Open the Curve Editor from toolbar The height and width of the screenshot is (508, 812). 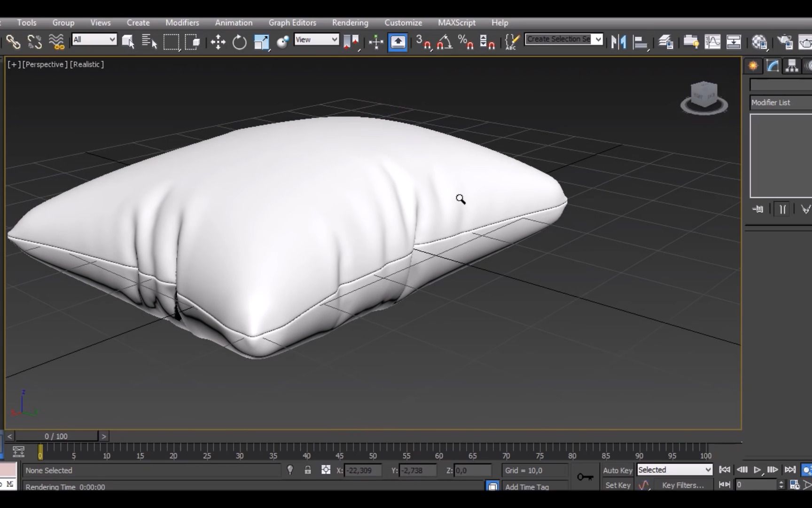(712, 42)
